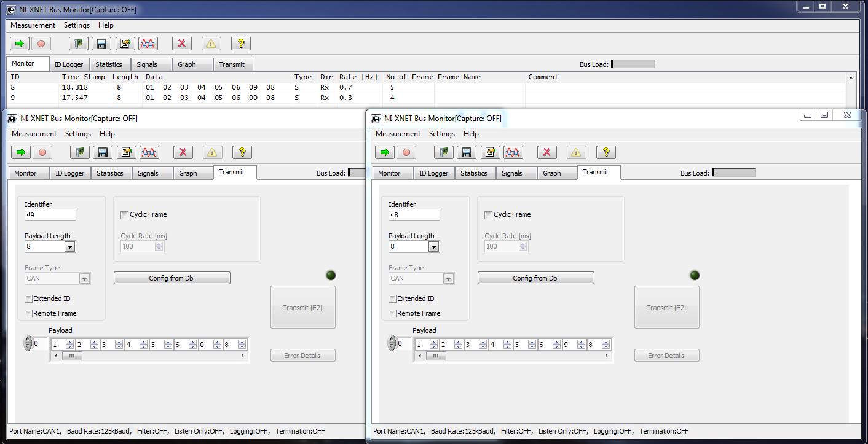Click the Bus Load bar in the back Monitor window
868x444 pixels.
point(633,64)
